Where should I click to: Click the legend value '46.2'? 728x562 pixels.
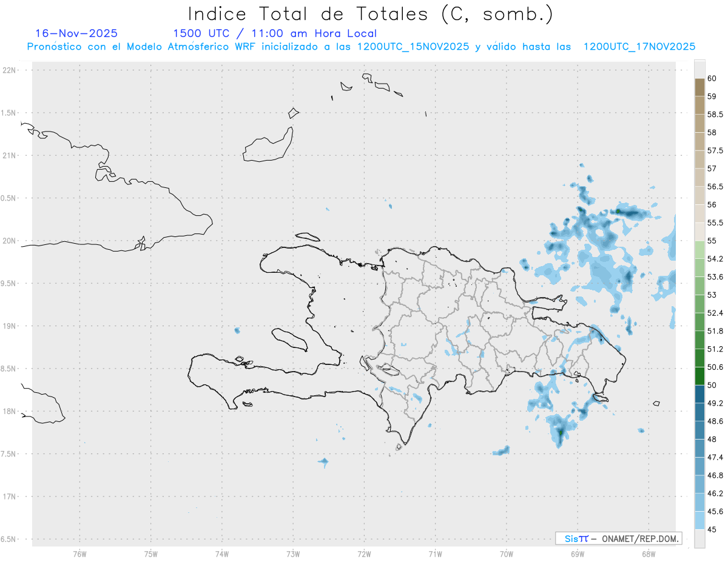[715, 493]
